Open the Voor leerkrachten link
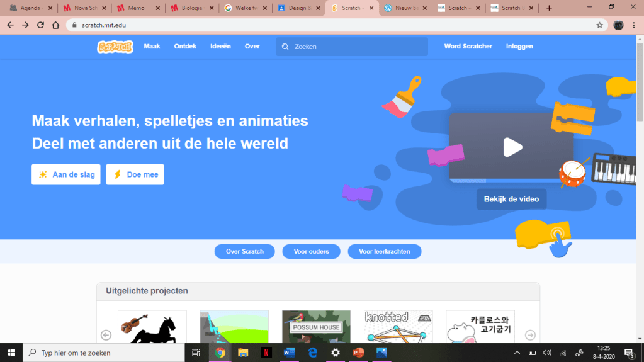This screenshot has height=362, width=644. pos(384,251)
